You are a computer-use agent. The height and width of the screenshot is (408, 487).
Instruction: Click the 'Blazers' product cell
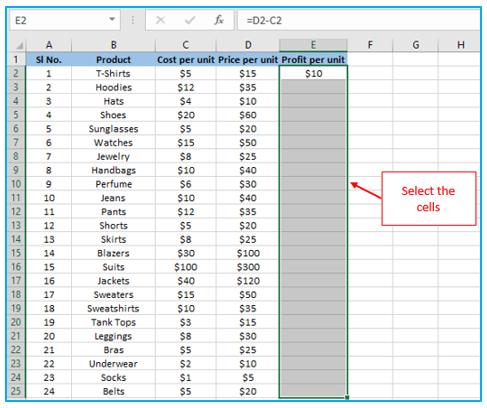[113, 253]
